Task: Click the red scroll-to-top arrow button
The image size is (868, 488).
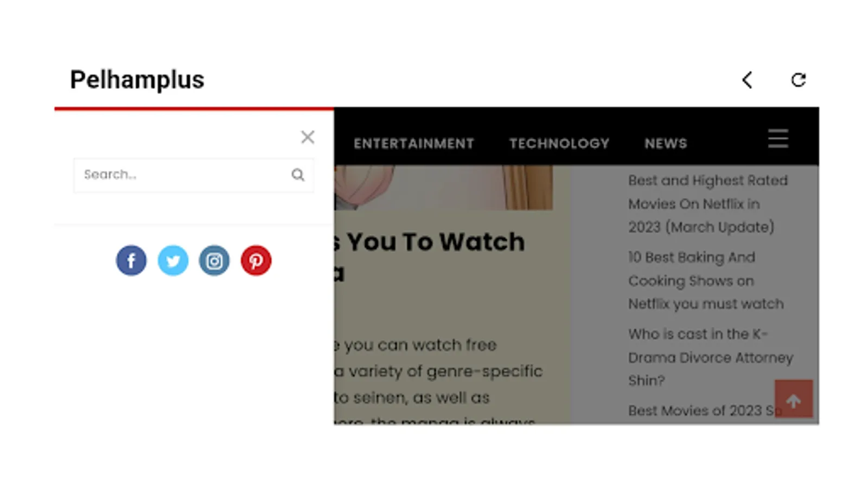Action: (794, 399)
